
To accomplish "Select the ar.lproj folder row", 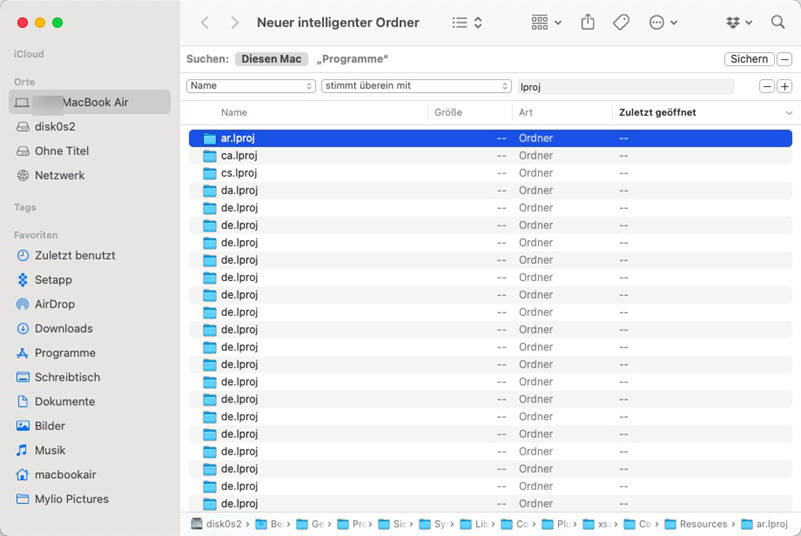I will (x=490, y=138).
